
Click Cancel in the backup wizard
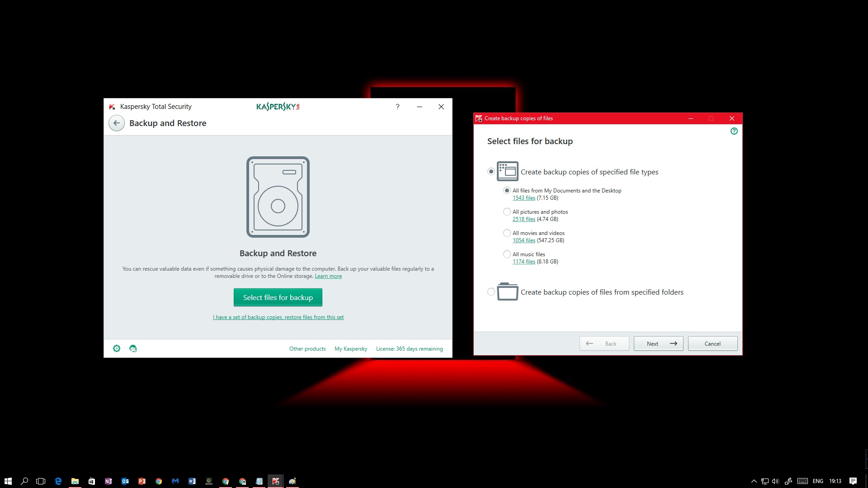coord(712,343)
